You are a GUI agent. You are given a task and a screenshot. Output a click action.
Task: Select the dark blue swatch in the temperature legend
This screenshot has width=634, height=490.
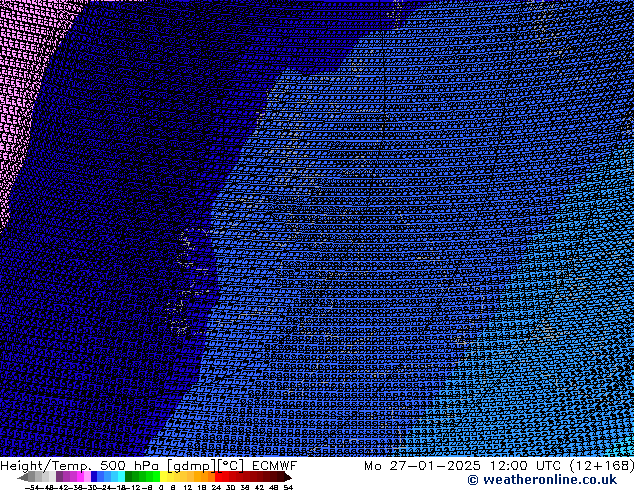click(x=94, y=476)
